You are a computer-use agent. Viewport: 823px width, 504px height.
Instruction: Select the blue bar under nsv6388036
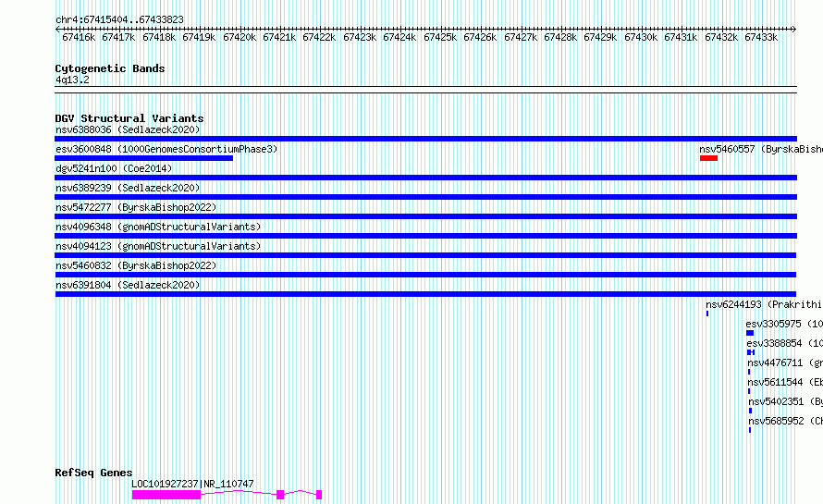point(425,139)
